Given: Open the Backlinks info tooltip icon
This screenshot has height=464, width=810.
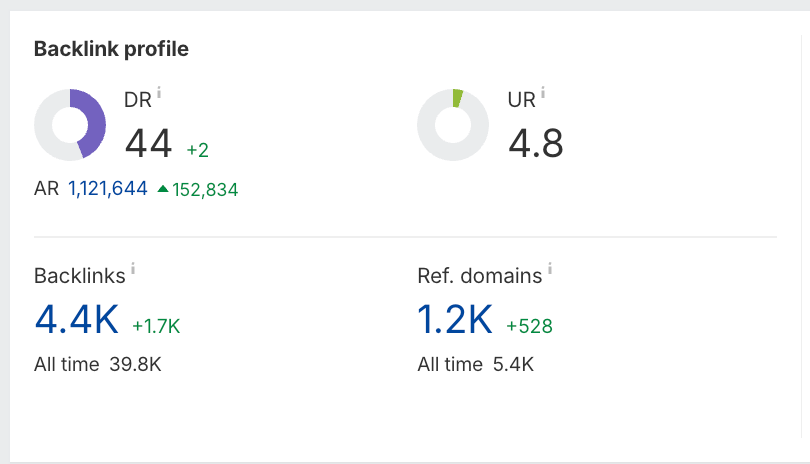Looking at the screenshot, I should pos(133,268).
